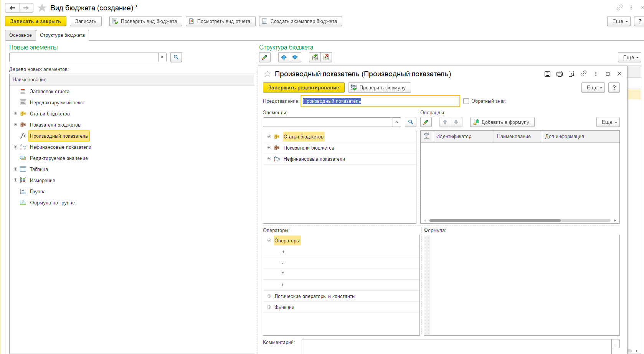Click the edit pencil icon under Структура бюджета

coord(265,58)
